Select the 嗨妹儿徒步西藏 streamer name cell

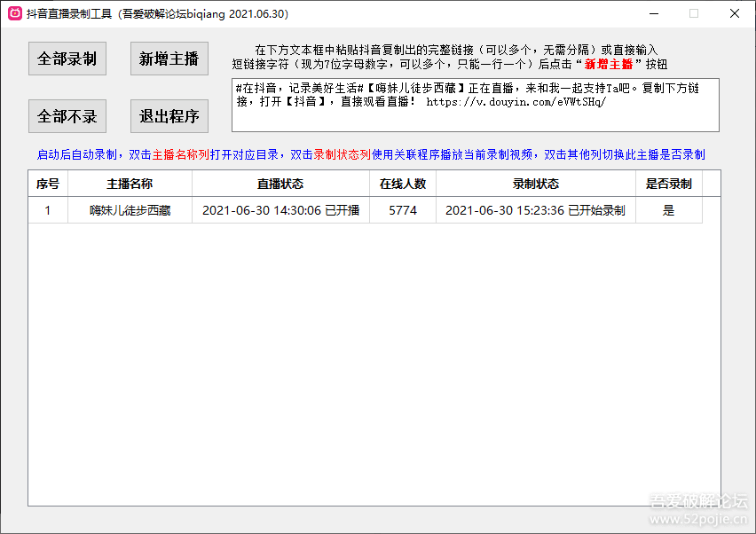point(130,210)
